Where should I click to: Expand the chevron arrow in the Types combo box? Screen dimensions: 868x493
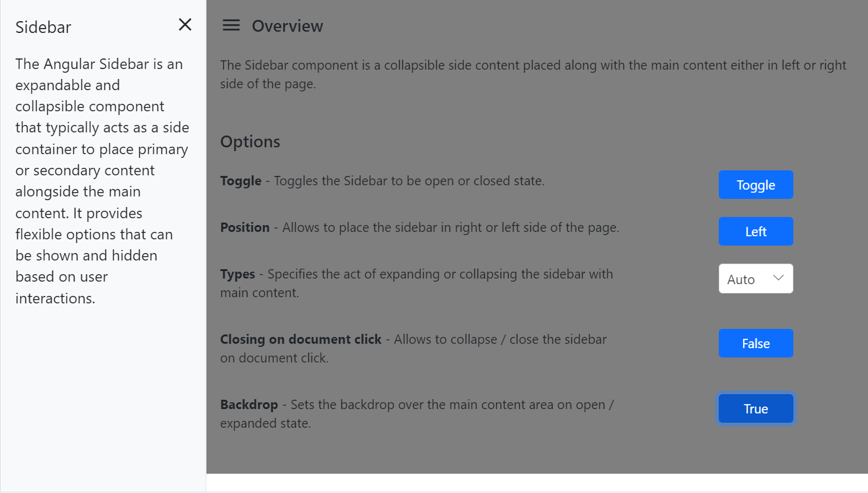click(x=778, y=278)
